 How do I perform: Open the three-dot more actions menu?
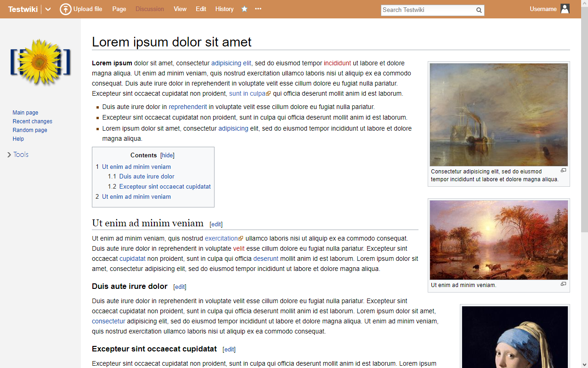click(x=258, y=9)
